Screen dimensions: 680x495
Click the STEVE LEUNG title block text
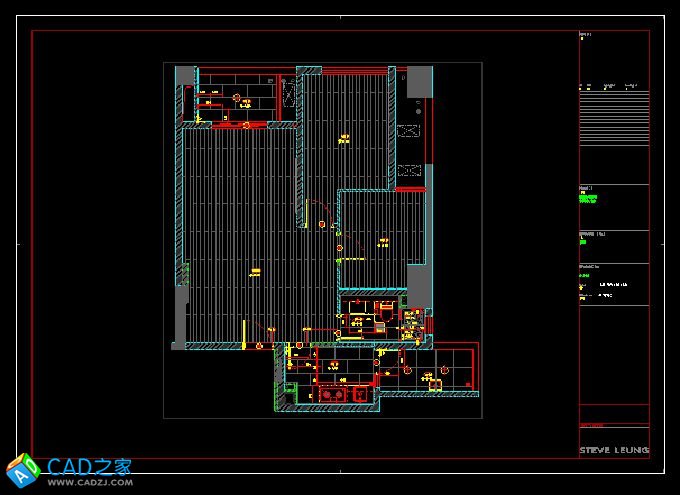(614, 451)
